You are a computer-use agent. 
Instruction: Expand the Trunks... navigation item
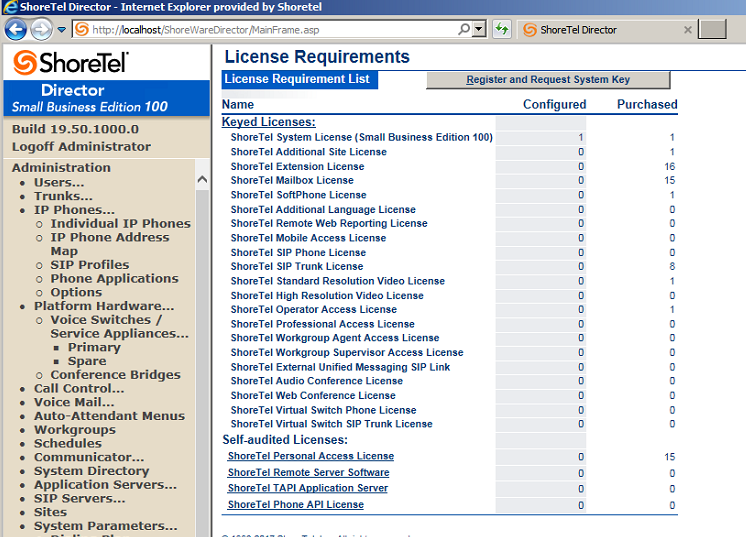click(x=63, y=196)
